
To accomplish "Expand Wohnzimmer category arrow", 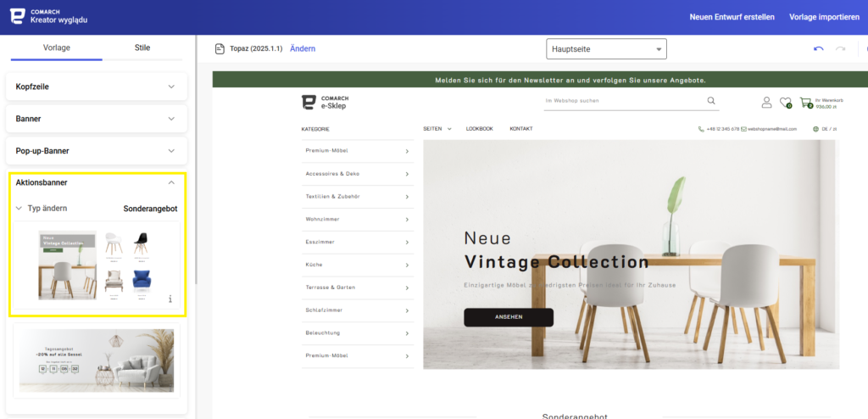I will point(407,220).
